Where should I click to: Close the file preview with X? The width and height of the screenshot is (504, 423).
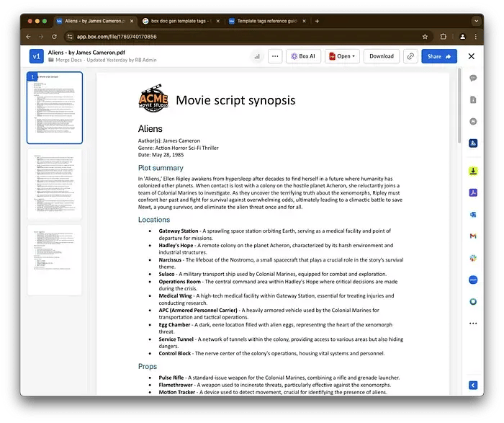click(471, 56)
